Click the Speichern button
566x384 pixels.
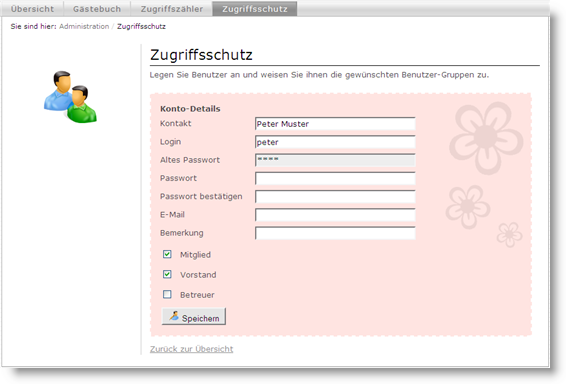click(x=193, y=317)
